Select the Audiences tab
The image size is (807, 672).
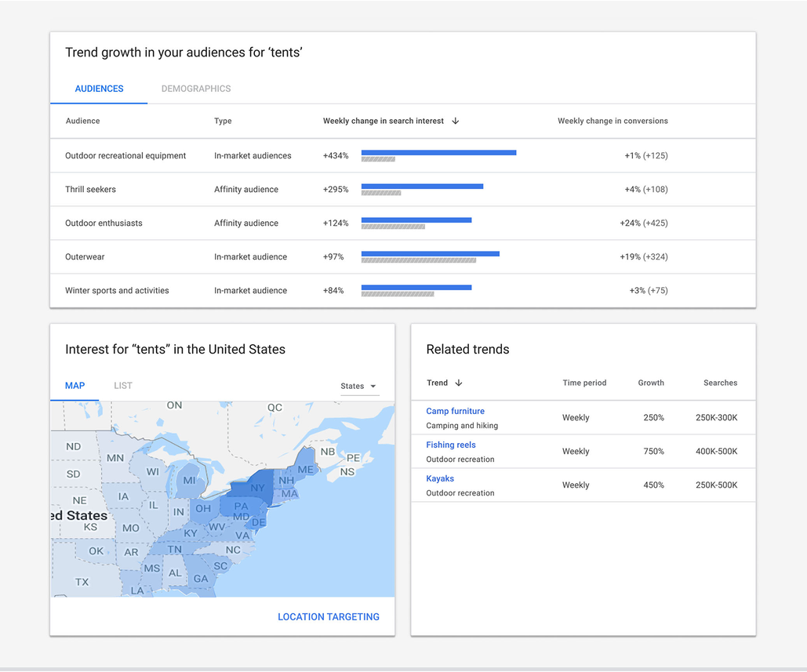tap(99, 89)
